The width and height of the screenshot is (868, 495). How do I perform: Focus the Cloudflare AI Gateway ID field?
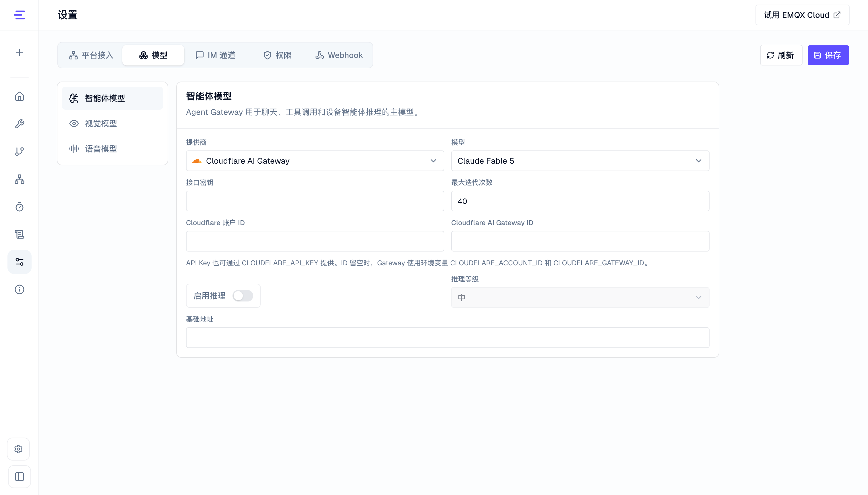pyautogui.click(x=580, y=241)
